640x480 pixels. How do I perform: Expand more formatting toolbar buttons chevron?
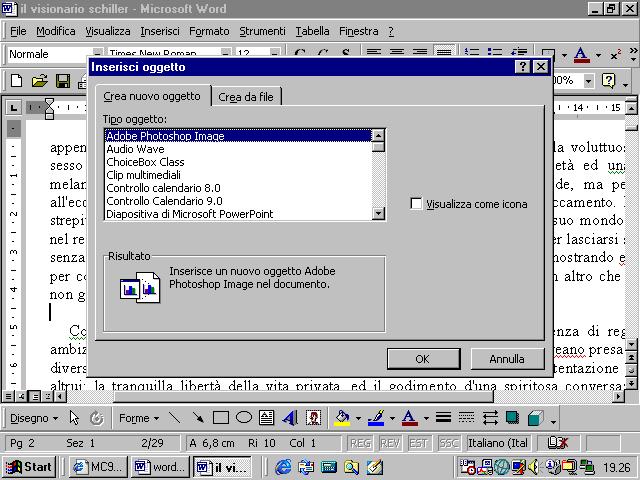point(633,54)
